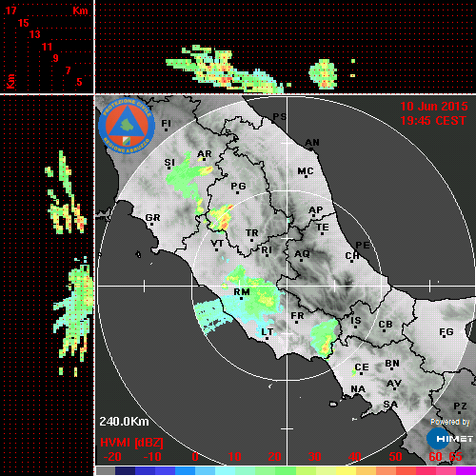Click the AN city label
476x476 pixels.
coord(312,143)
